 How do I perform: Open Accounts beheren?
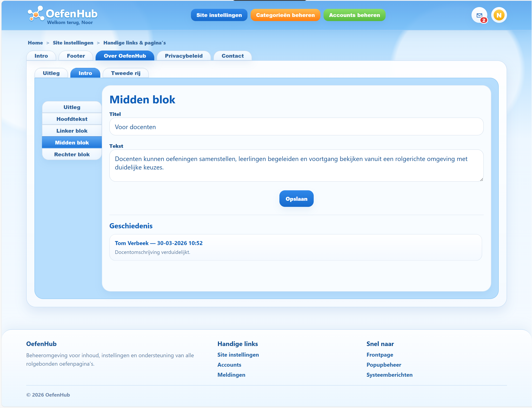point(354,15)
